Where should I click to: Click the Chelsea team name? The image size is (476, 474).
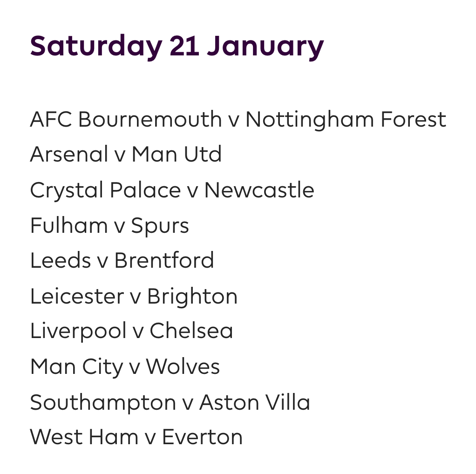click(x=191, y=331)
